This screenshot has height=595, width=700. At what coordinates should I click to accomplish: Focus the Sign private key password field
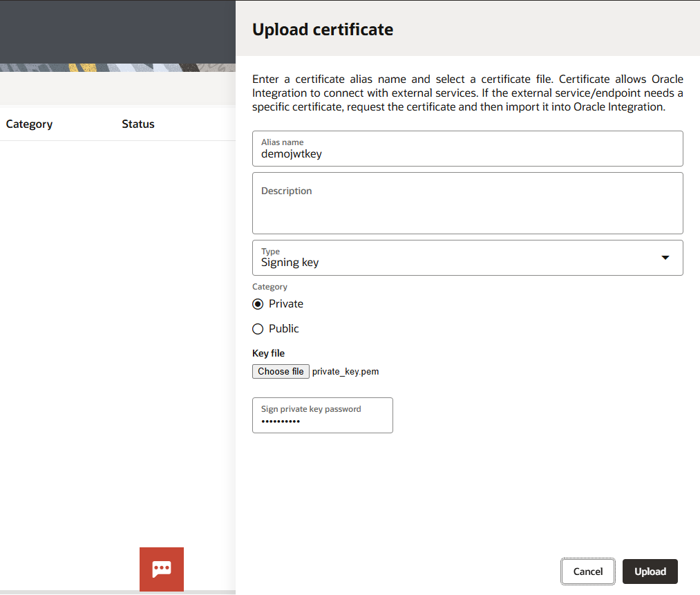(x=322, y=420)
